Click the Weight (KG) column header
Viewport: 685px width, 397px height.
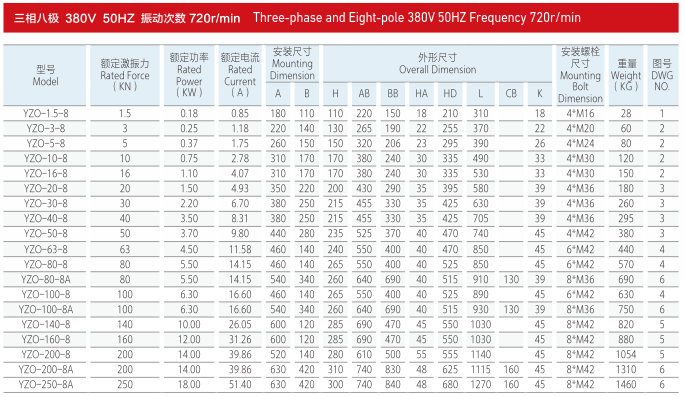(626, 75)
